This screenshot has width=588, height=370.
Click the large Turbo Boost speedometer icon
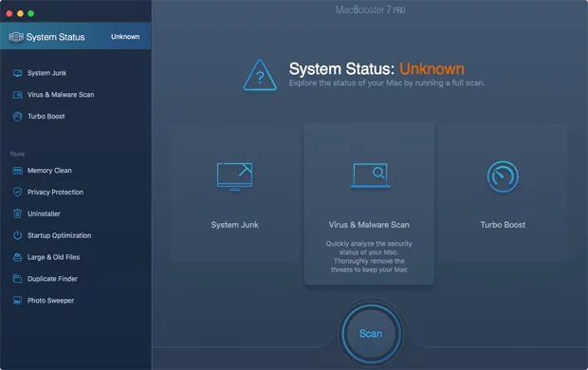coord(503,176)
